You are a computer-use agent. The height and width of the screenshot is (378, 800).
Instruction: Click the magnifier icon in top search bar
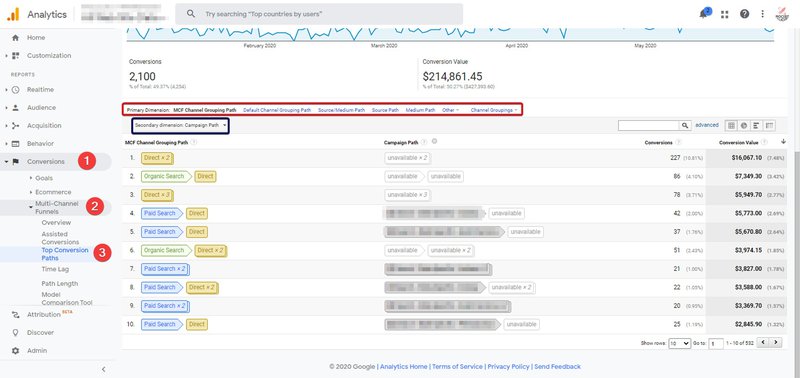coord(191,14)
